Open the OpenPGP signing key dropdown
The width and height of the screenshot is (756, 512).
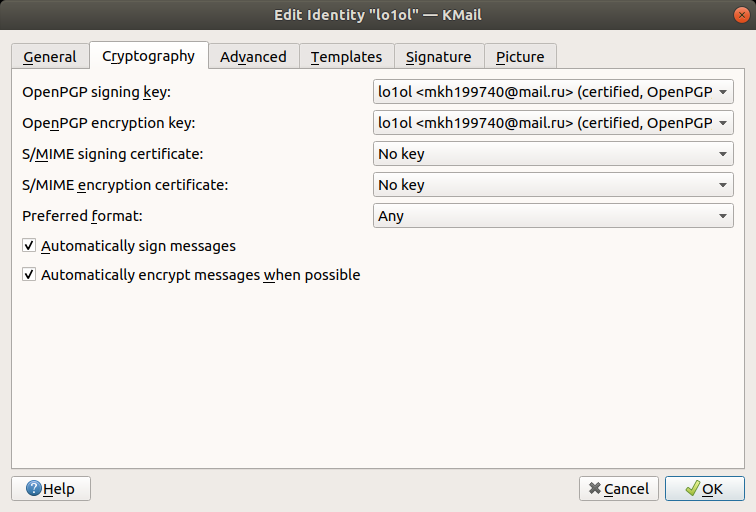tap(553, 93)
